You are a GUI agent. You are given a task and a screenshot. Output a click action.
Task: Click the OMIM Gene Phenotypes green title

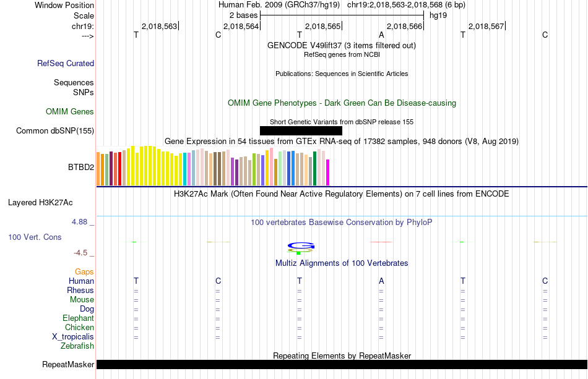point(342,103)
